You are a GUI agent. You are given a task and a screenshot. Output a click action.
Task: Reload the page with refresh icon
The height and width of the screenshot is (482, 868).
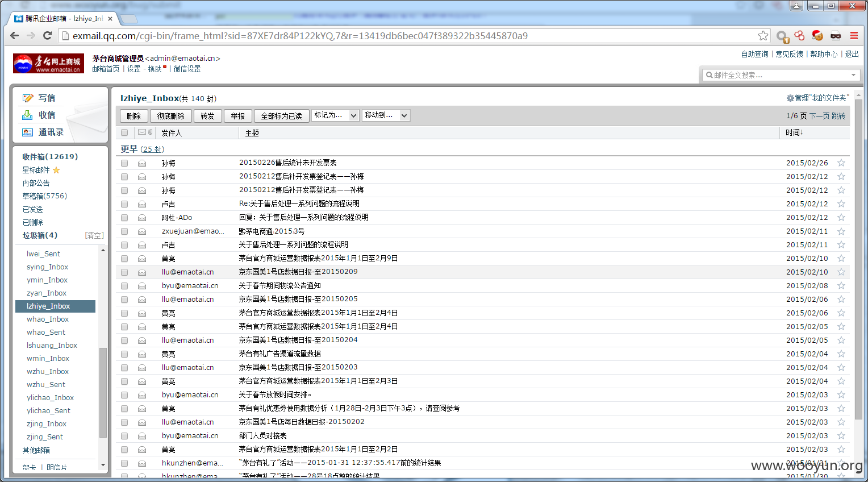tap(48, 35)
